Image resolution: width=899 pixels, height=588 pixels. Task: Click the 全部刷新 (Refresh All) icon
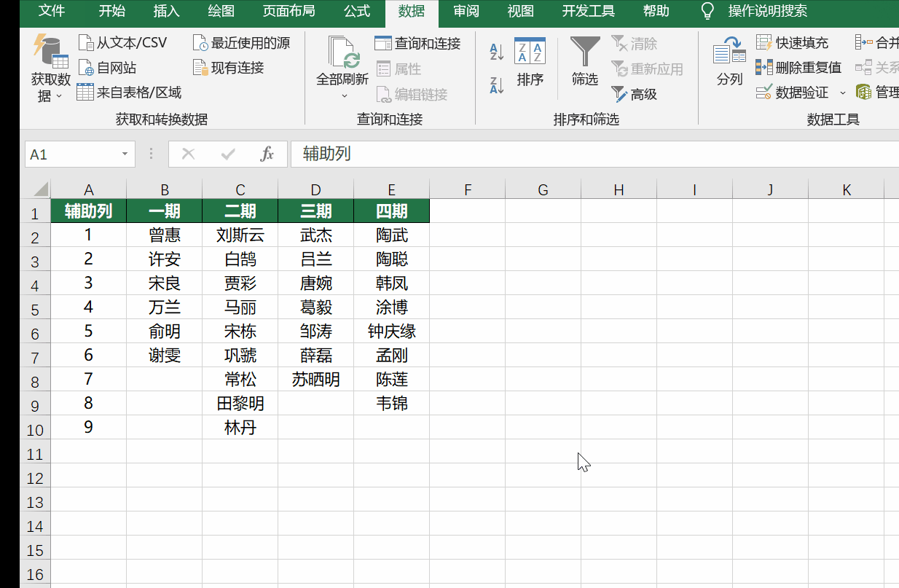pos(342,53)
